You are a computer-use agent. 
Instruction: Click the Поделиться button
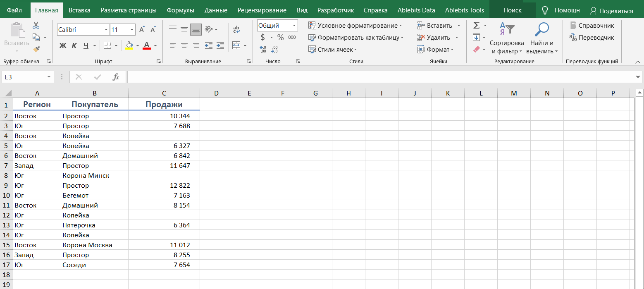click(x=611, y=11)
